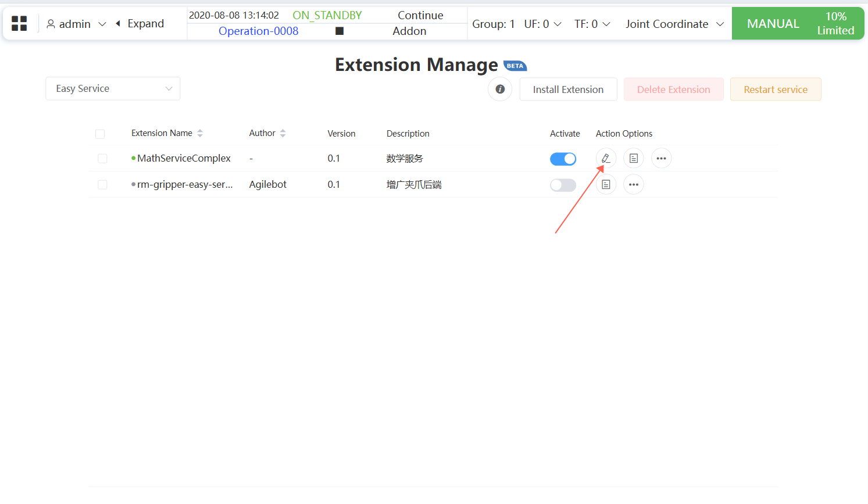Expand the Joint Coordinate dropdown
868x504 pixels.
point(674,24)
